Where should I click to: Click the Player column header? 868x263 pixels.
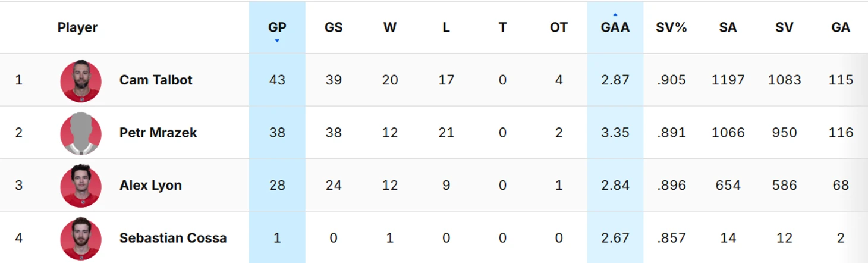pyautogui.click(x=77, y=27)
